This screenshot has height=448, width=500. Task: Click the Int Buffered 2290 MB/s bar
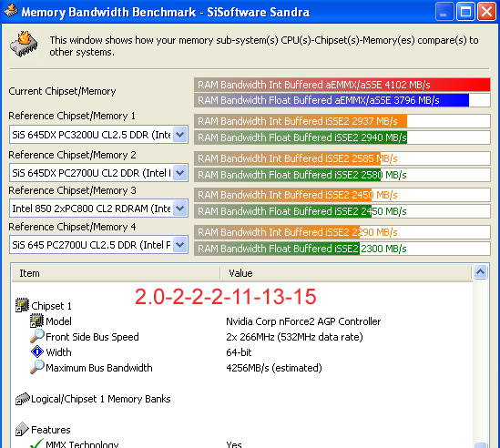[342, 232]
